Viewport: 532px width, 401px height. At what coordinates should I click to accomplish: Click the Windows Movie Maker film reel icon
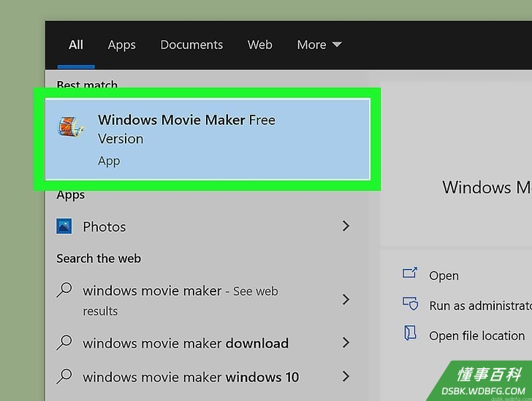pos(71,127)
